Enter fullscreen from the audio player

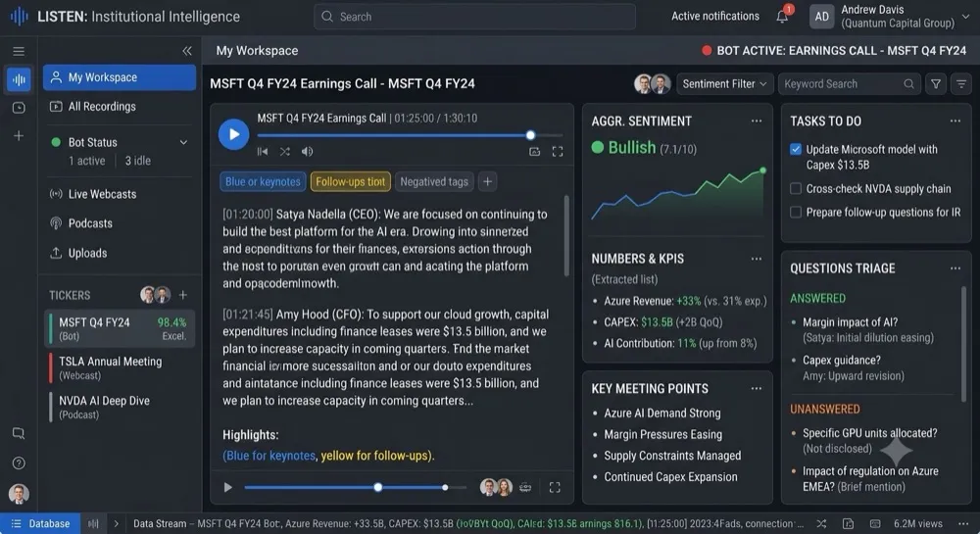pyautogui.click(x=558, y=151)
